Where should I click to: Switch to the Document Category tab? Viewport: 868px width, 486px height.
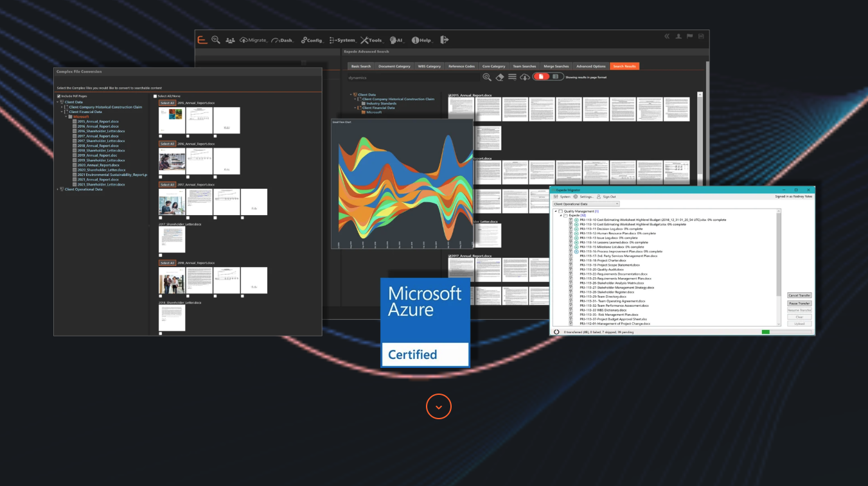[394, 66]
